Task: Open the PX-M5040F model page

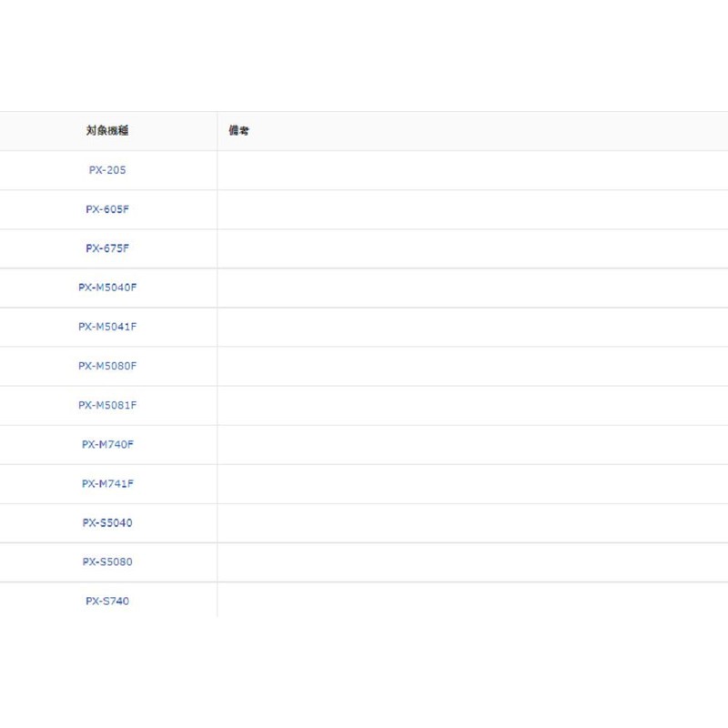Action: (x=107, y=288)
